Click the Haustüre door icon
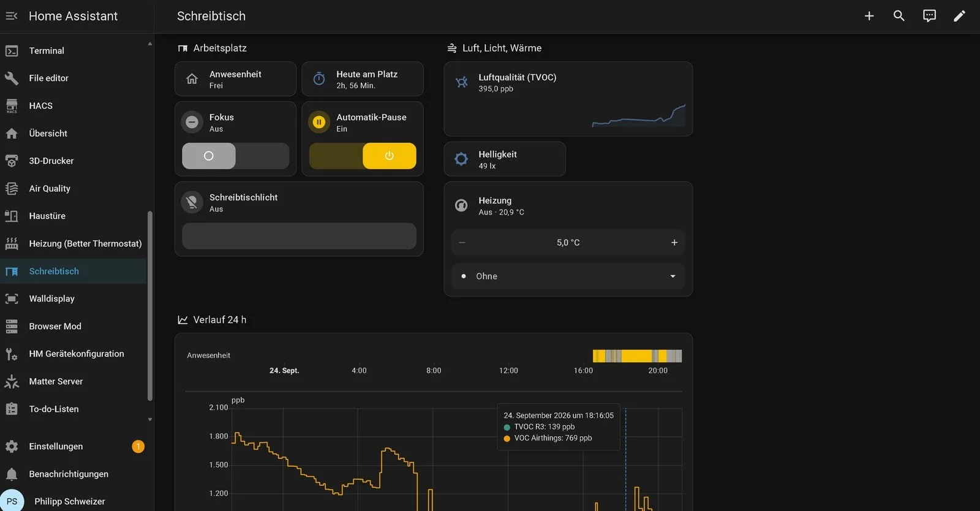Screen dimensions: 980x511 [12, 216]
